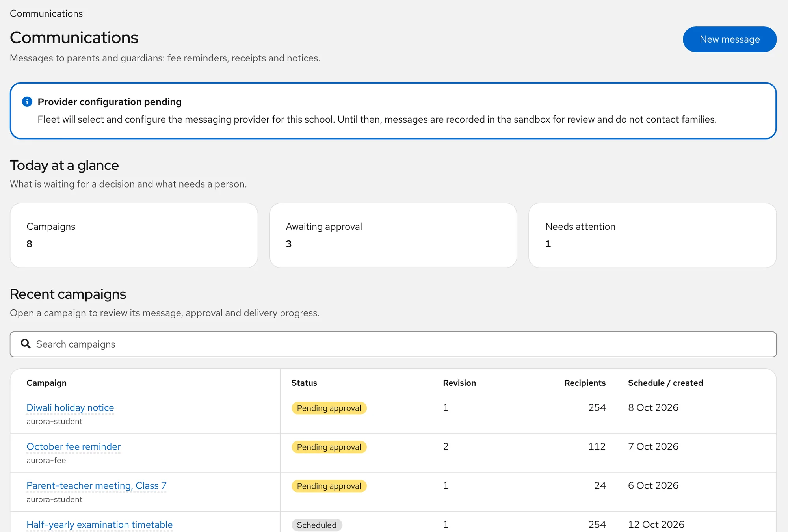The width and height of the screenshot is (788, 532).
Task: Click the magnifier icon in the search box
Action: coord(26,344)
